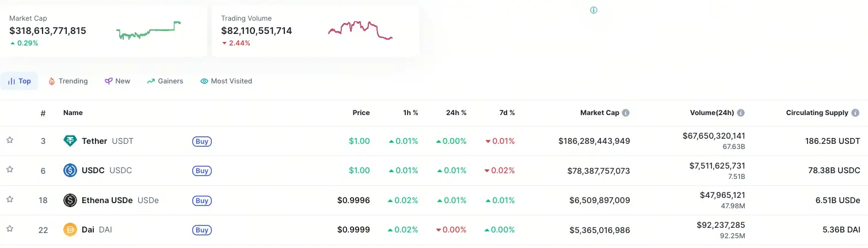Click the Ethena USDe logo icon

tap(70, 200)
